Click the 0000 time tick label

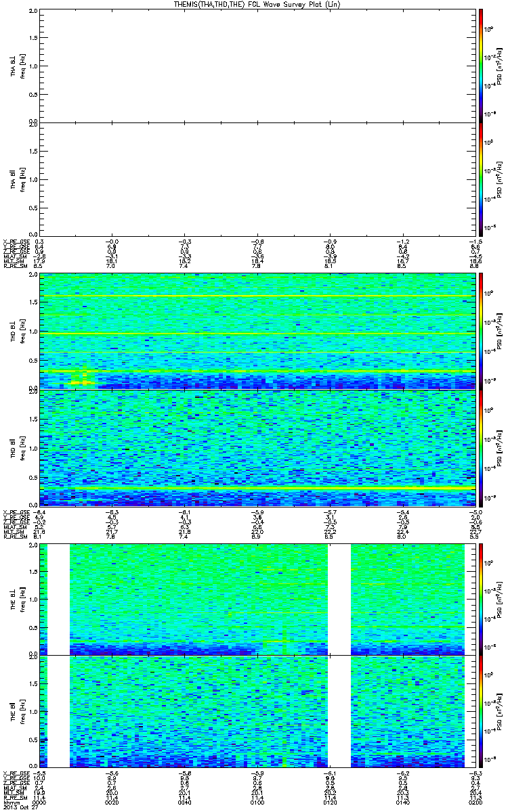[41, 803]
